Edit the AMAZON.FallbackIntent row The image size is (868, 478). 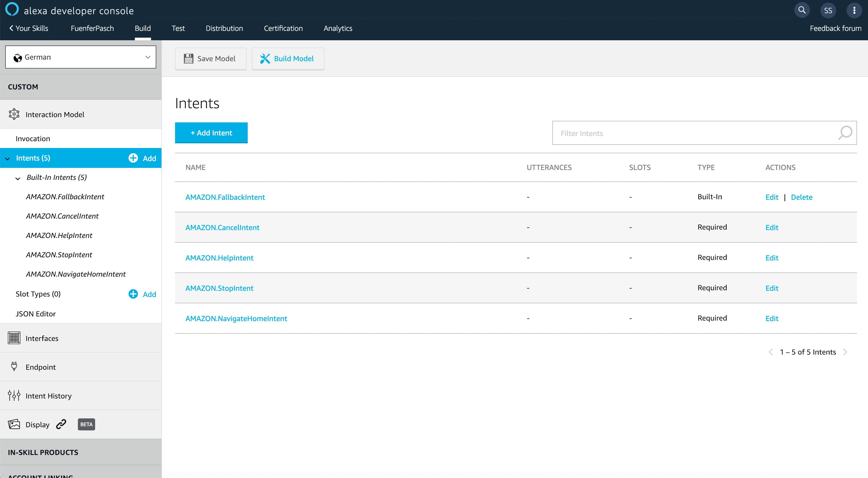pyautogui.click(x=772, y=197)
